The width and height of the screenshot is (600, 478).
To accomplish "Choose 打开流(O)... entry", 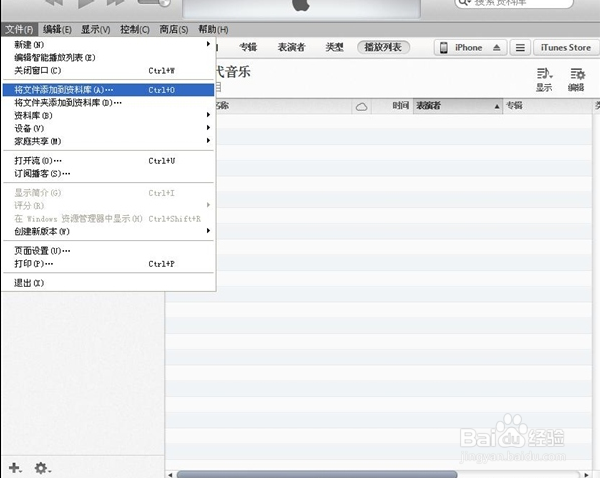I will [x=108, y=161].
